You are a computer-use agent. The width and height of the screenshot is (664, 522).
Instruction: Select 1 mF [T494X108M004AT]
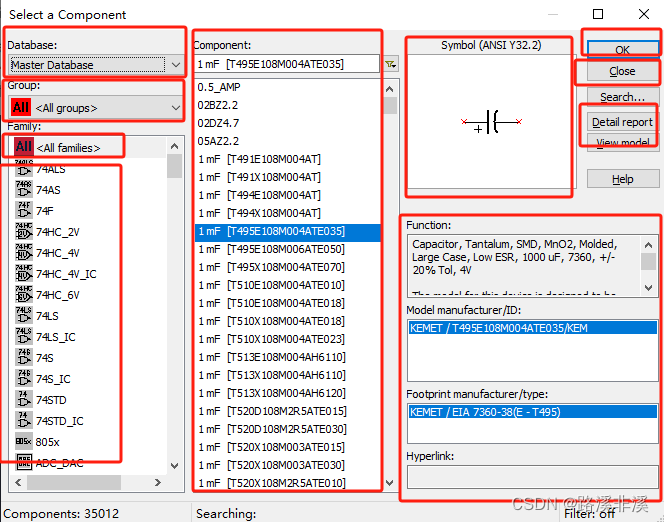pyautogui.click(x=288, y=213)
